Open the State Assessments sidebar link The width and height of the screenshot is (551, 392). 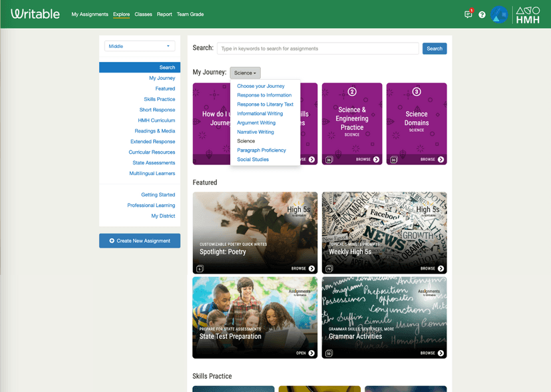pos(154,162)
